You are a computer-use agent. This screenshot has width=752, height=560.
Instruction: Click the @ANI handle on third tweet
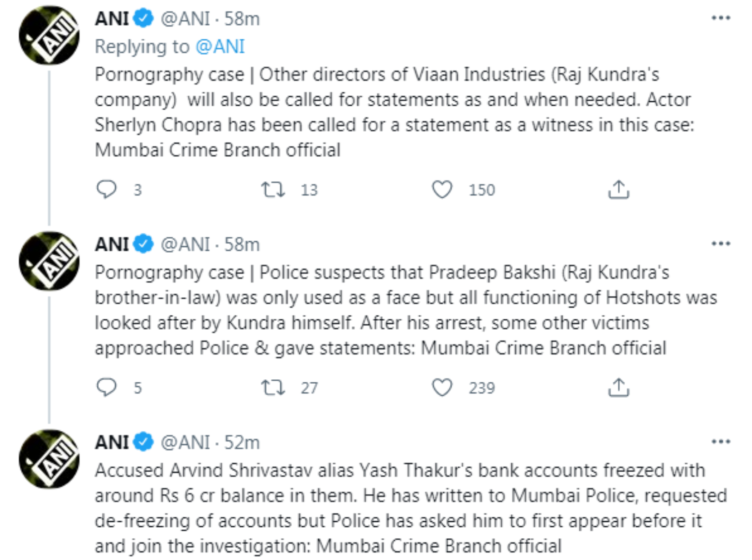(185, 442)
